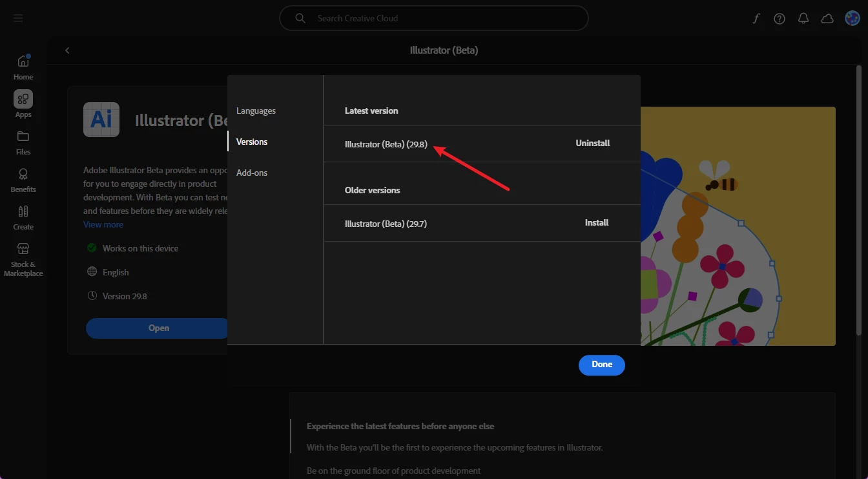Open the fonts icon in header
868x479 pixels.
[756, 19]
